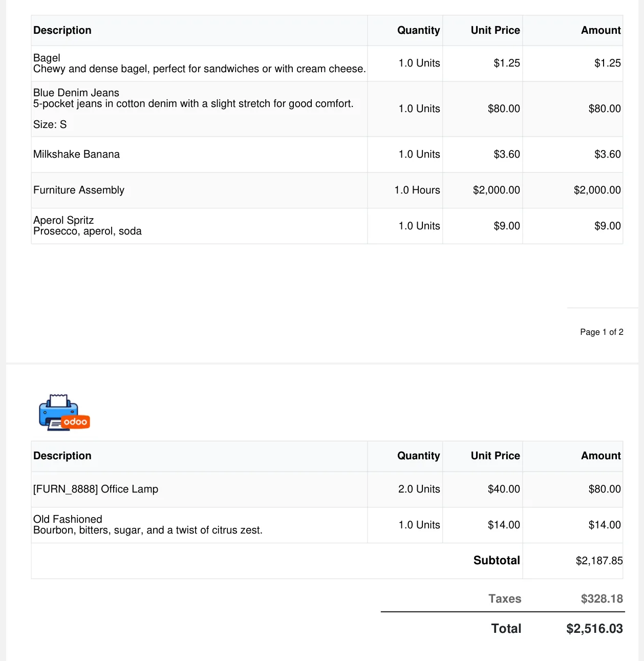Click the $2,000.00 unit price value
This screenshot has height=661, width=644.
[x=496, y=190]
